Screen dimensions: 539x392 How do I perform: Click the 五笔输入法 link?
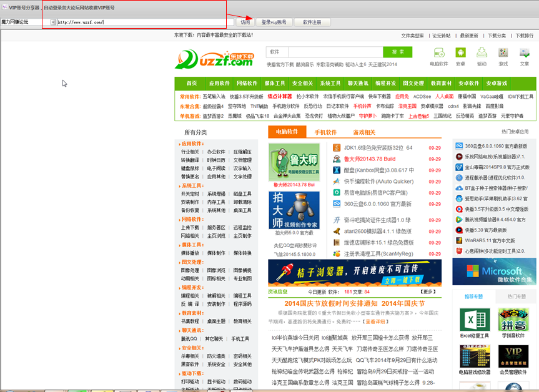(214, 97)
